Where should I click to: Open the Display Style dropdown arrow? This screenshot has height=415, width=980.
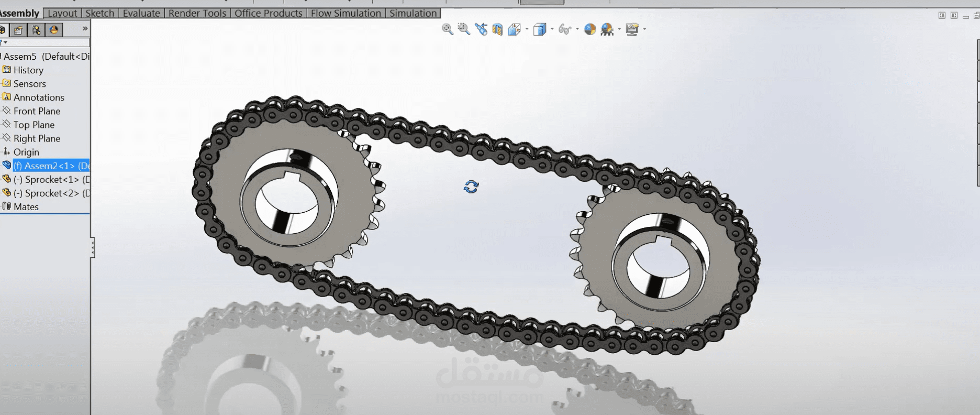click(x=552, y=29)
